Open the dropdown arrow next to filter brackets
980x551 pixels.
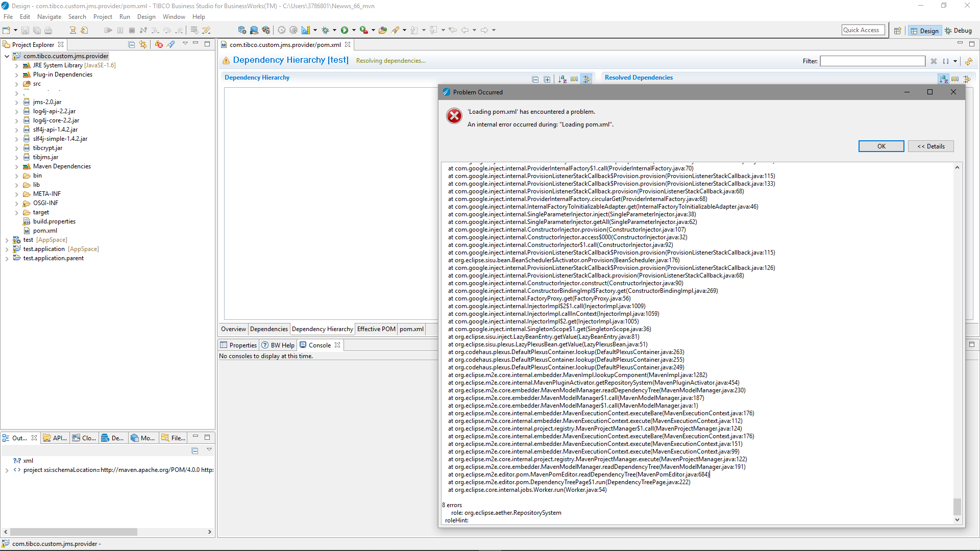(955, 61)
